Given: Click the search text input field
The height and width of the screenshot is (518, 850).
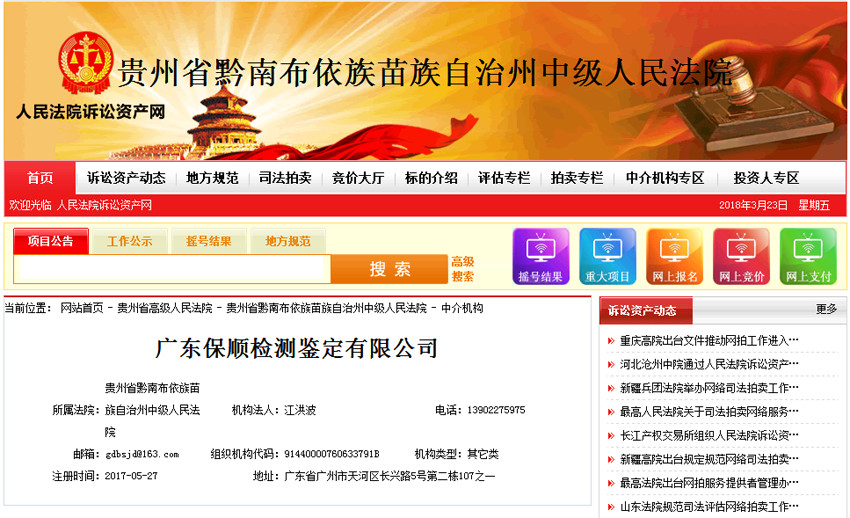Looking at the screenshot, I should click(x=172, y=269).
